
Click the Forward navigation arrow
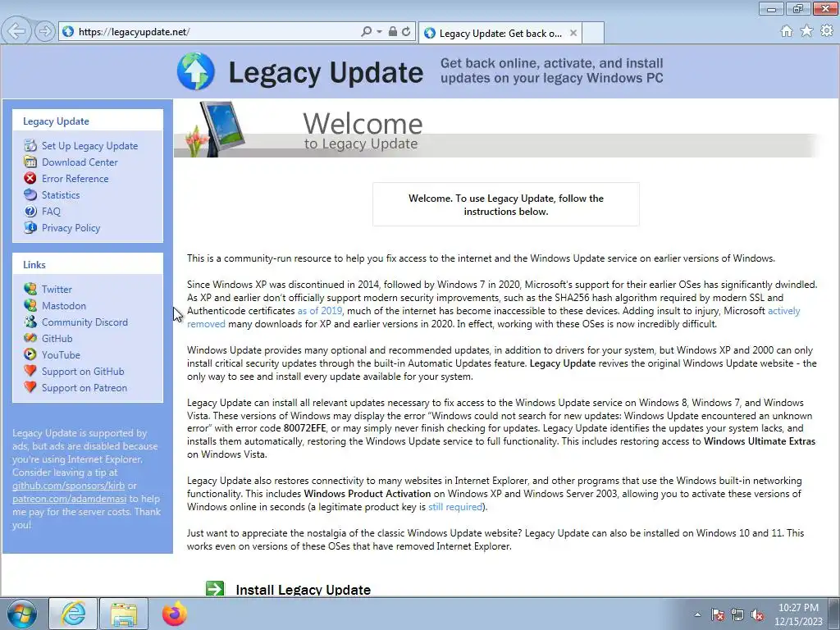pyautogui.click(x=45, y=31)
